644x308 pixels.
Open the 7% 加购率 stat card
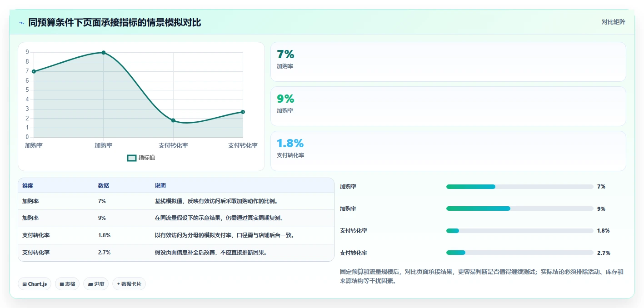448,62
